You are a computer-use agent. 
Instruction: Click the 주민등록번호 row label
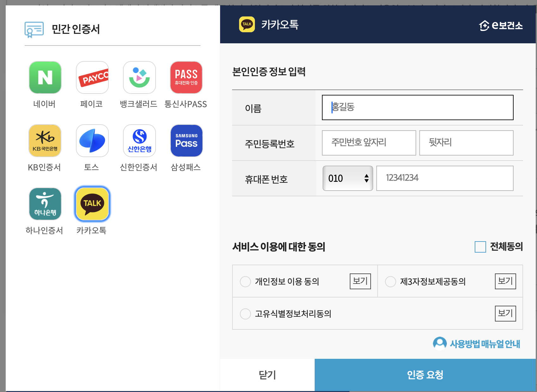point(270,144)
